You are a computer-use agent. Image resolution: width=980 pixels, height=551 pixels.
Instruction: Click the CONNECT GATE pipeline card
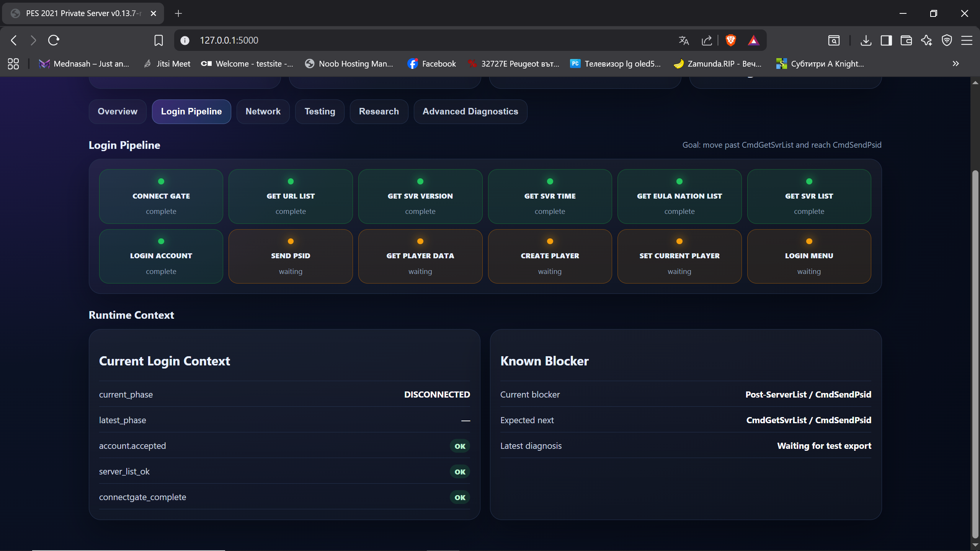[x=161, y=196]
